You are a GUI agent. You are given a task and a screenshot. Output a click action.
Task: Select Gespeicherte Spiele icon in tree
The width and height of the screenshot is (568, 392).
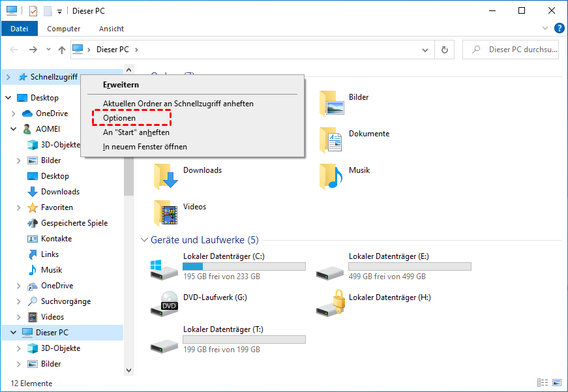click(x=33, y=223)
